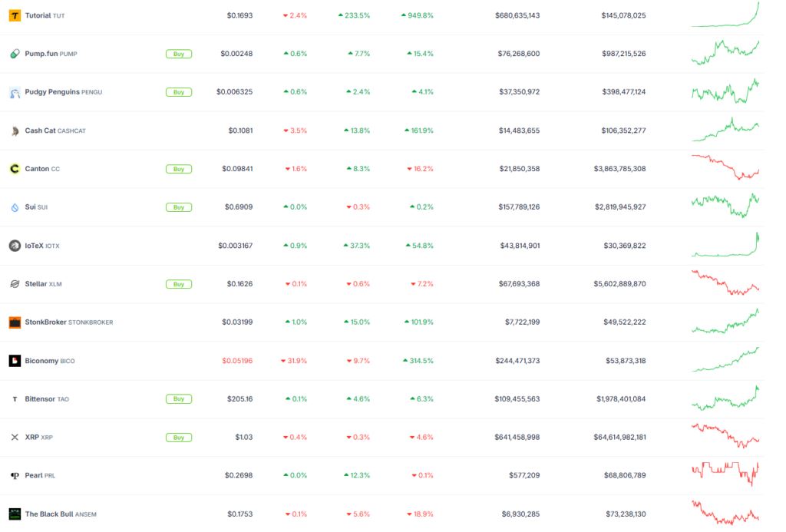This screenshot has width=786, height=532.
Task: Open the IoTeX sparkline chart
Action: (725, 244)
